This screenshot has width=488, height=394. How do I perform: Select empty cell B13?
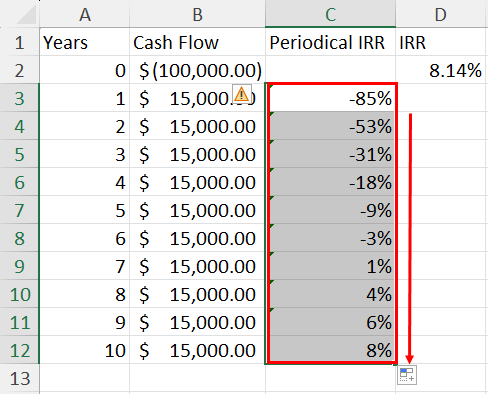(197, 378)
